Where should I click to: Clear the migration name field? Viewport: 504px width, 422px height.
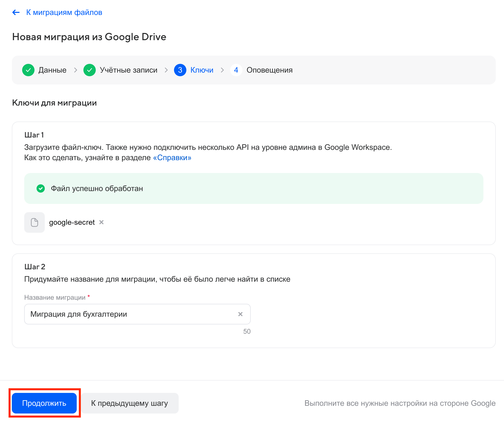(240, 314)
